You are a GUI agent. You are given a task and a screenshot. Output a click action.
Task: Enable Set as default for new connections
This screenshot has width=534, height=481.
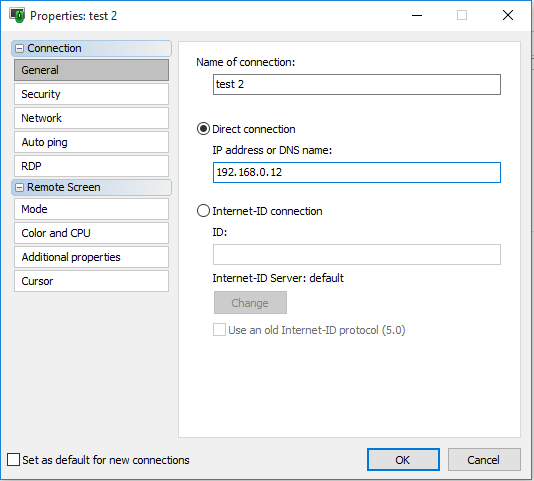click(13, 460)
